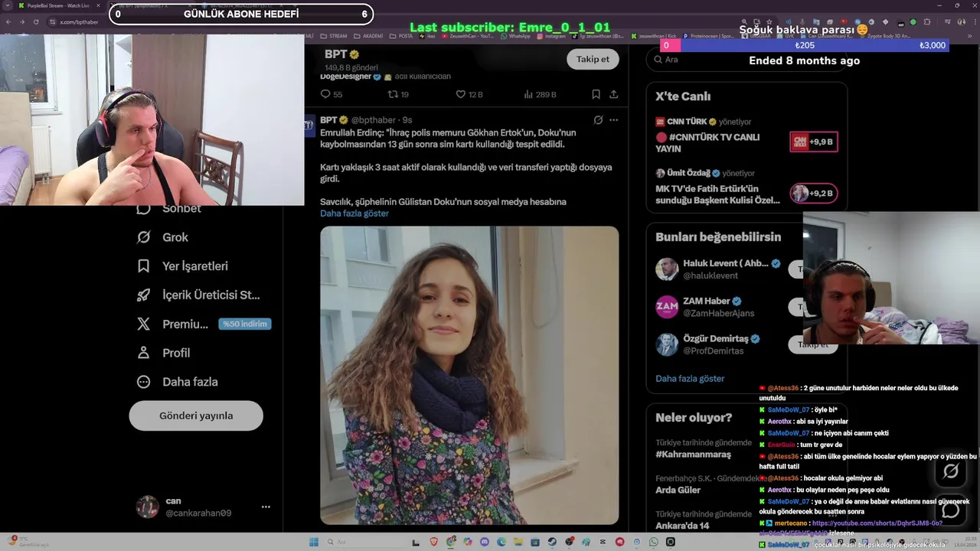Screen dimensions: 980x551
Task: Open the AKADEMİ bookmarks folder
Action: pyautogui.click(x=368, y=35)
